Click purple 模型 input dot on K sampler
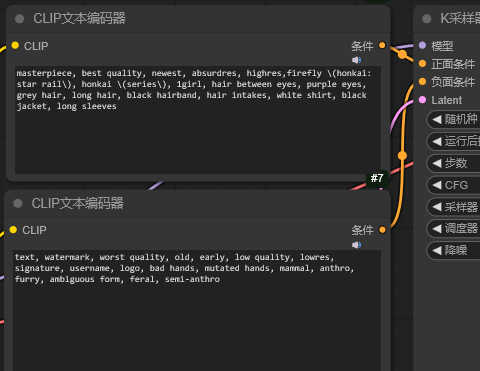The width and height of the screenshot is (480, 371). tap(422, 45)
